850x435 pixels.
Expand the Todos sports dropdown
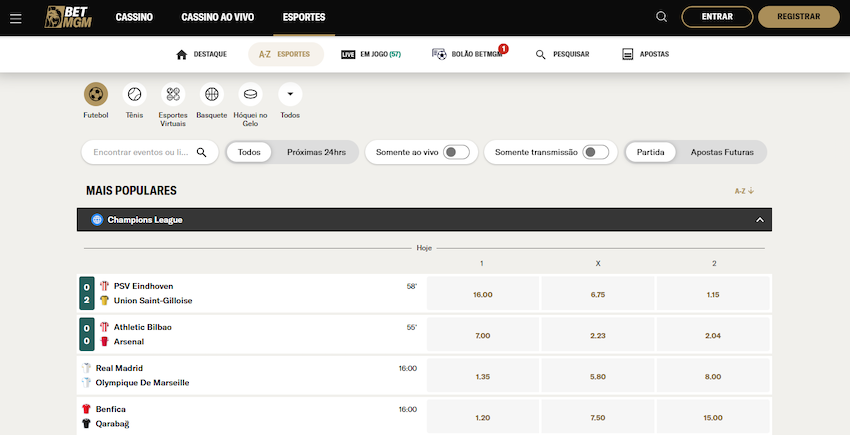click(x=290, y=94)
